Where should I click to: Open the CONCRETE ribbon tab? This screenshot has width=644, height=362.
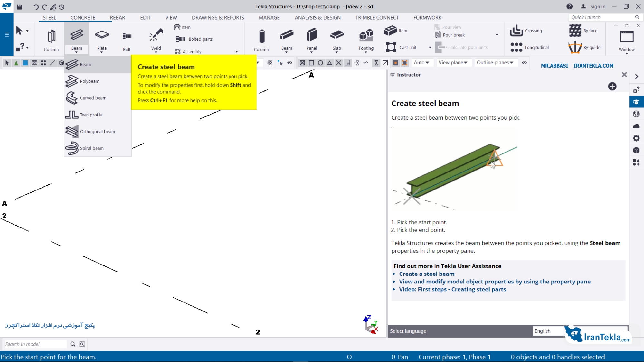coord(83,18)
